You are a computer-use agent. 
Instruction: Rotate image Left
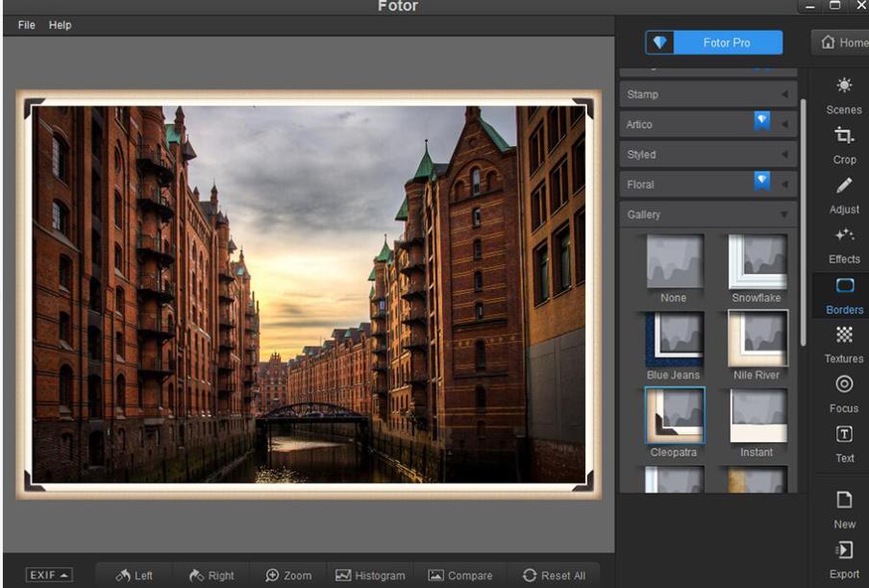point(135,576)
